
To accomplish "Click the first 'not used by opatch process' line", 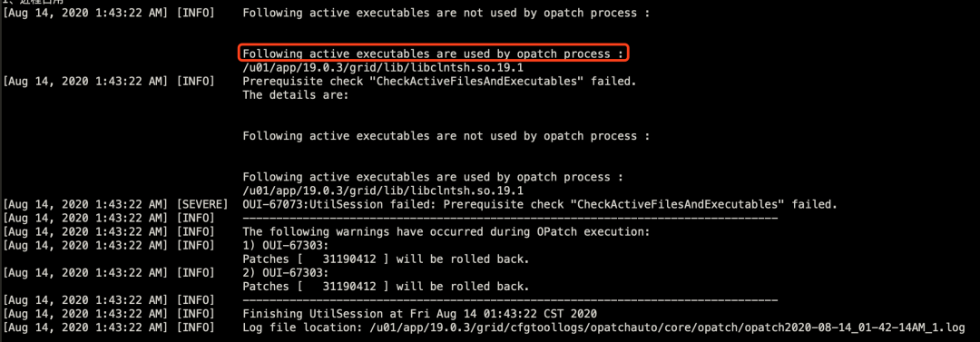I will pyautogui.click(x=446, y=13).
